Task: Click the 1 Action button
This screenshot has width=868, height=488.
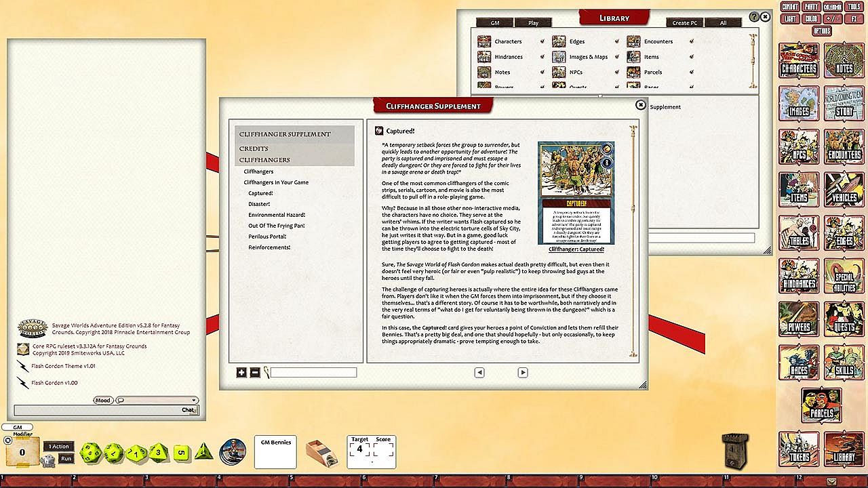Action: pyautogui.click(x=59, y=447)
